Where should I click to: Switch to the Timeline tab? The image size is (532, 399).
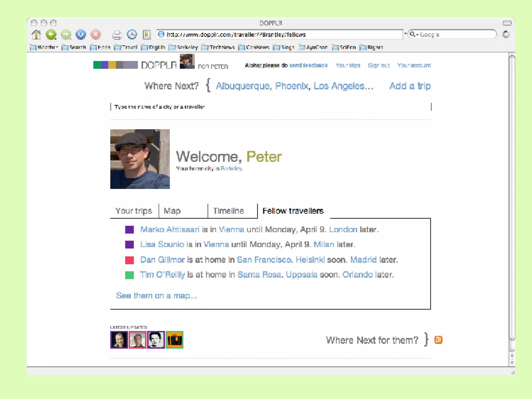point(228,211)
